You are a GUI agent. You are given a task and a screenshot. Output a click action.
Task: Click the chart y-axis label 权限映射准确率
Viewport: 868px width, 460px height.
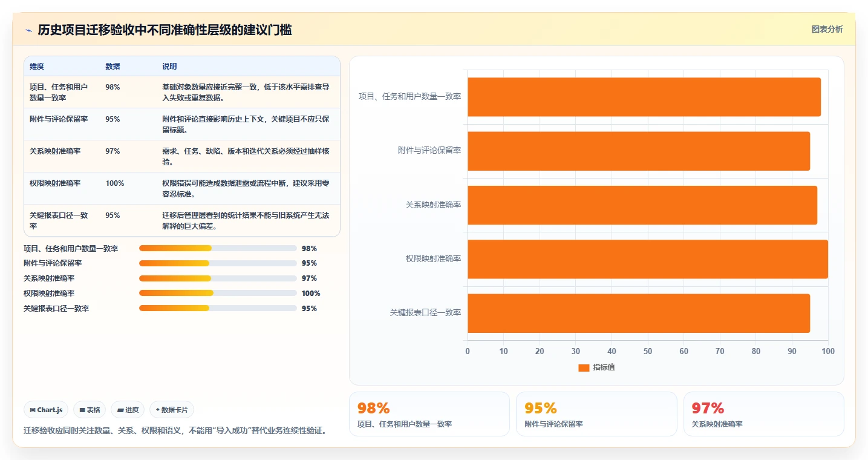[x=433, y=258]
